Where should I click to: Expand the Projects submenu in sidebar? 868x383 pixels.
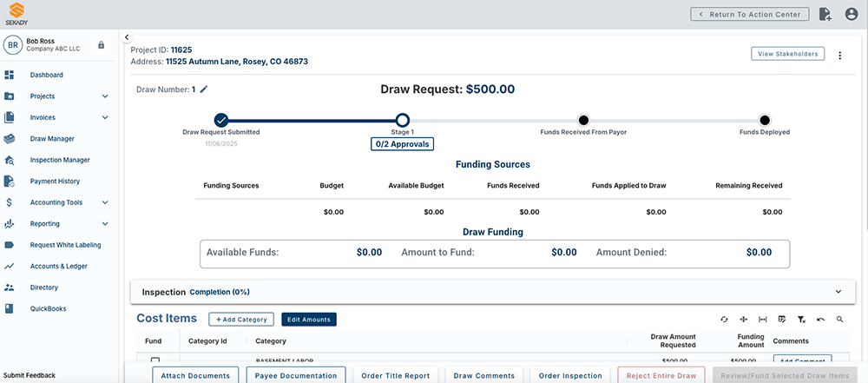pos(105,96)
